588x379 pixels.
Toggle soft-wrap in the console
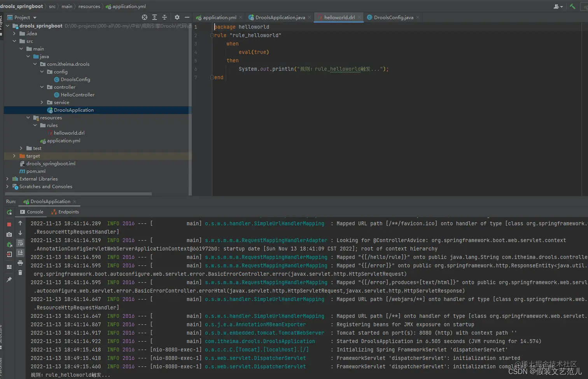pyautogui.click(x=20, y=243)
